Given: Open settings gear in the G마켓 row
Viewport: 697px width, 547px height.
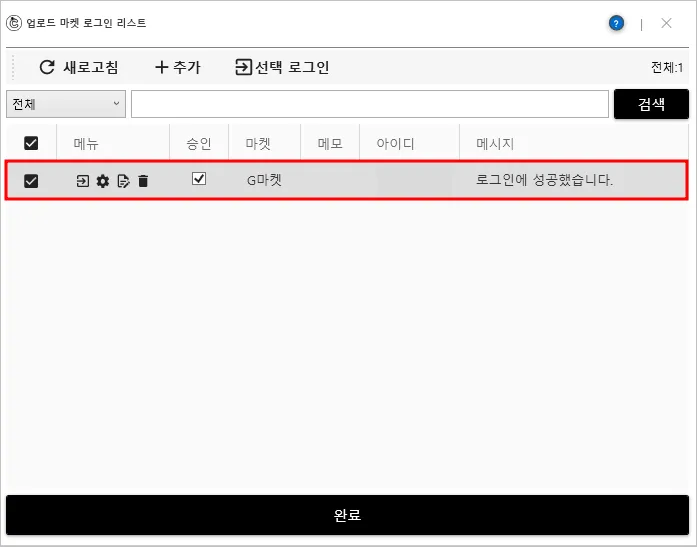Looking at the screenshot, I should [103, 181].
